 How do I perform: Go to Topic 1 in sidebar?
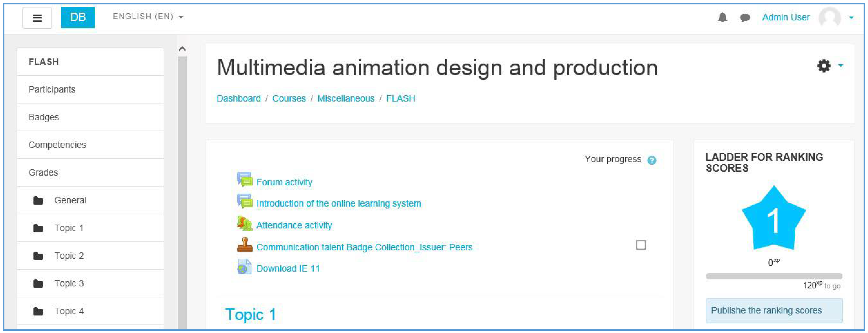90,228
